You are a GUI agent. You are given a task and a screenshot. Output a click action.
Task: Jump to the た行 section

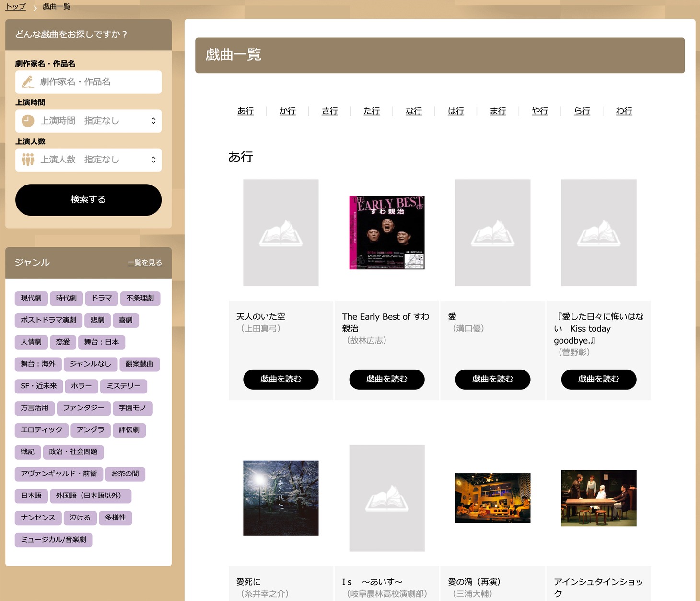tap(372, 111)
